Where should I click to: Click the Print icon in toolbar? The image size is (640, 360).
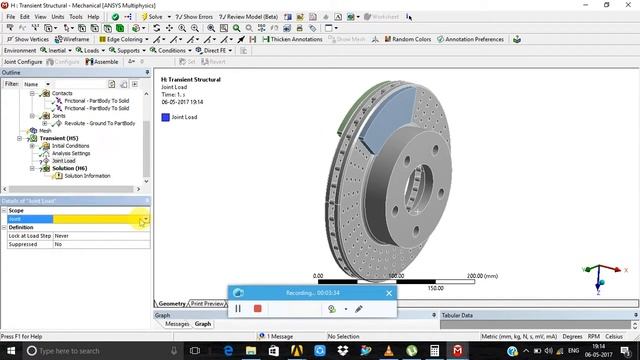coord(300,28)
